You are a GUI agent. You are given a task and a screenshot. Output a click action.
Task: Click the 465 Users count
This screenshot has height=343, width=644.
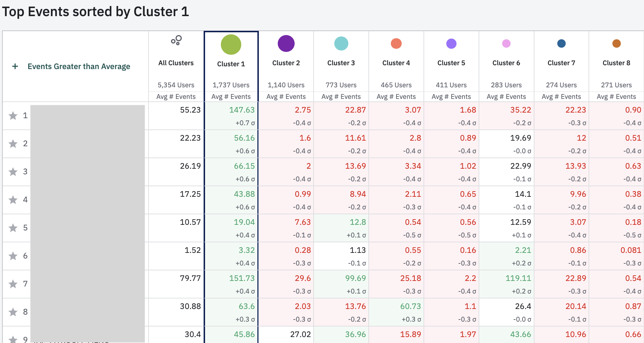[x=396, y=85]
